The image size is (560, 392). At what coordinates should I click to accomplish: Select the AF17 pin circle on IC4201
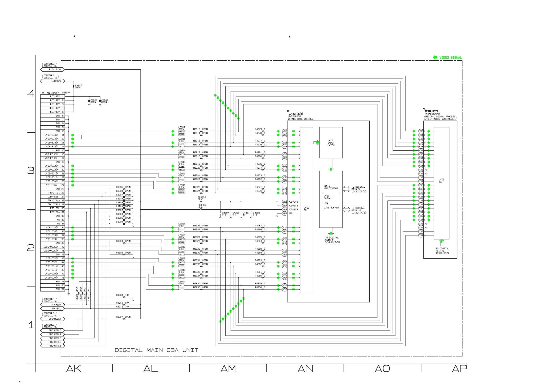click(x=284, y=289)
